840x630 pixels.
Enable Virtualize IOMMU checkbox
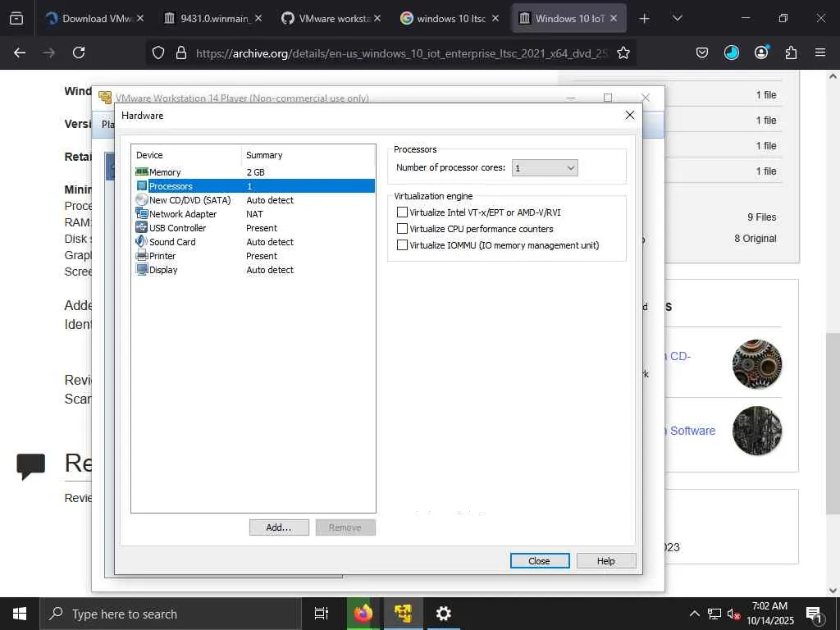coord(402,244)
